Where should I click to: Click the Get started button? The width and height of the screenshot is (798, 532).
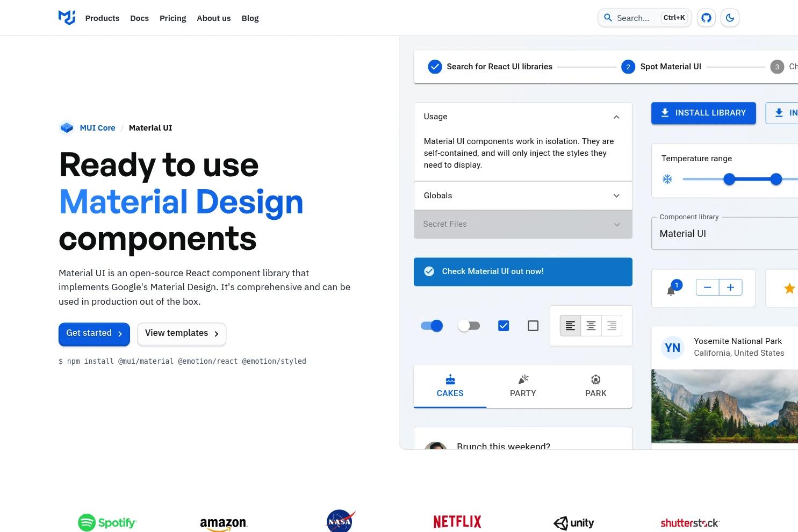tap(94, 334)
